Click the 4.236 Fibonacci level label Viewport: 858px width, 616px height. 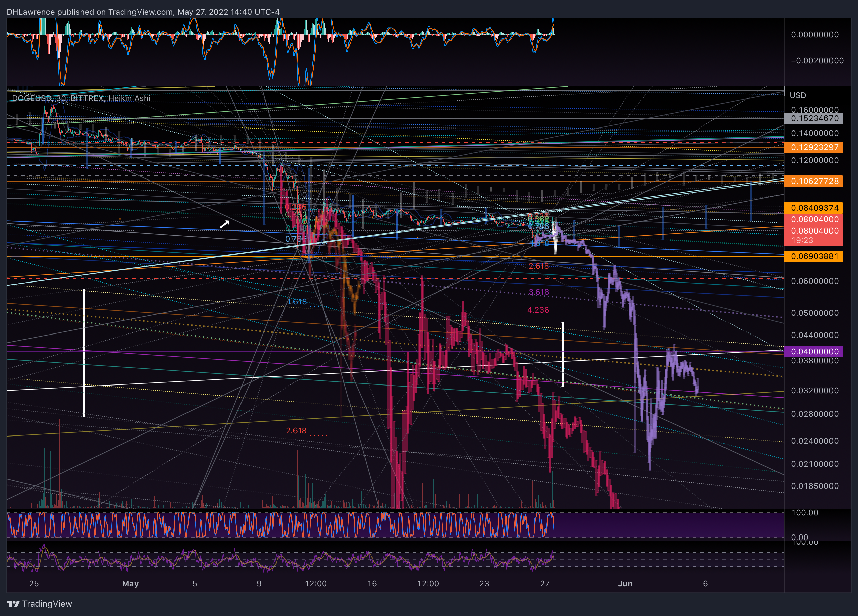tap(538, 310)
